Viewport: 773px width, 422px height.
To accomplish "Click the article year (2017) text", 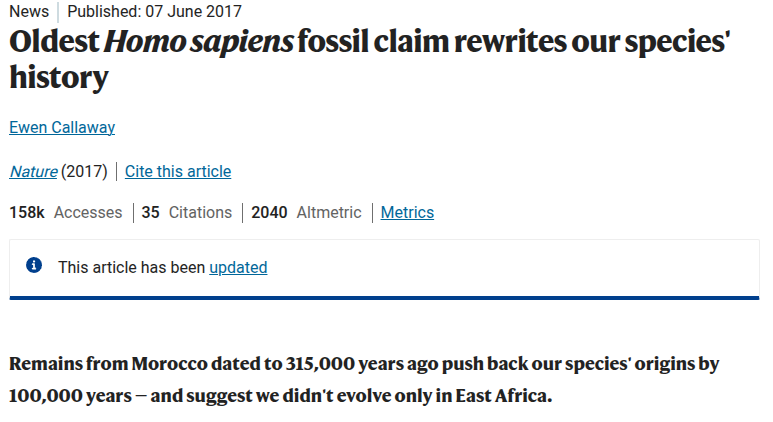I will click(x=84, y=171).
